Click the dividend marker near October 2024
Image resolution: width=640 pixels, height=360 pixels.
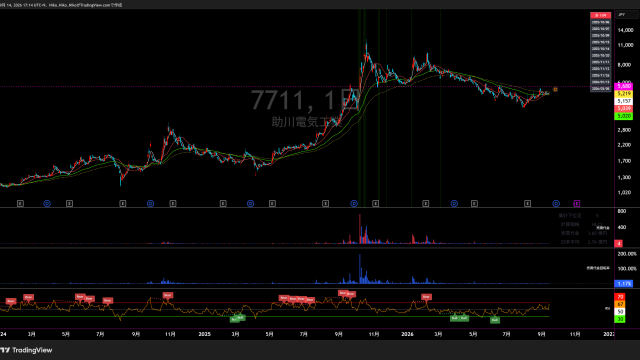tap(151, 203)
